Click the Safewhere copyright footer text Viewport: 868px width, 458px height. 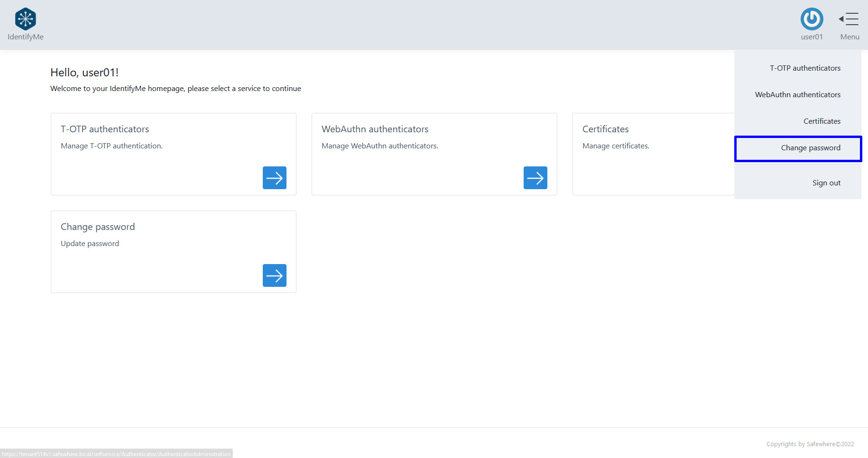(x=810, y=444)
